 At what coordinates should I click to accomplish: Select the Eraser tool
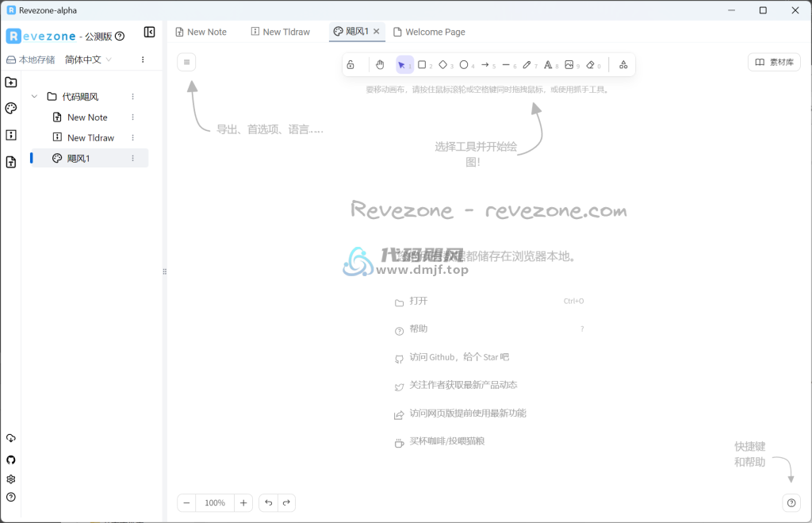coord(592,65)
